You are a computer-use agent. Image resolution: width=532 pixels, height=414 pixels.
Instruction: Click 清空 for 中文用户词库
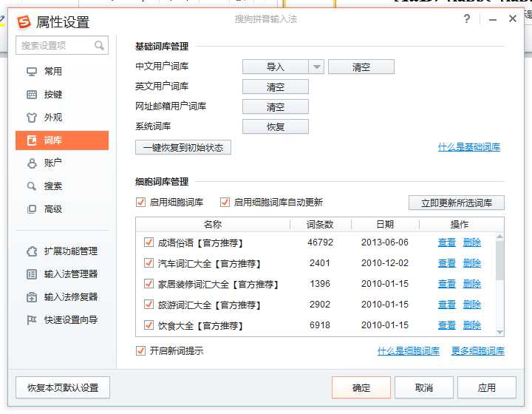(x=361, y=67)
